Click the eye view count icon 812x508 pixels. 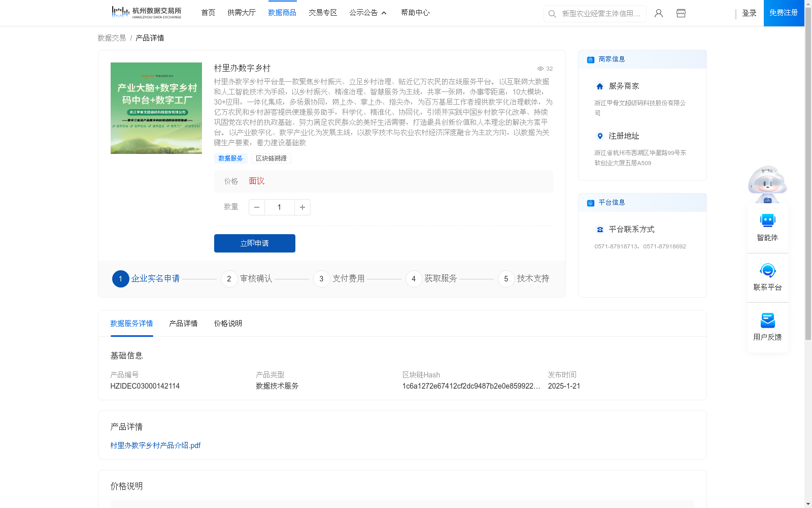pyautogui.click(x=540, y=69)
